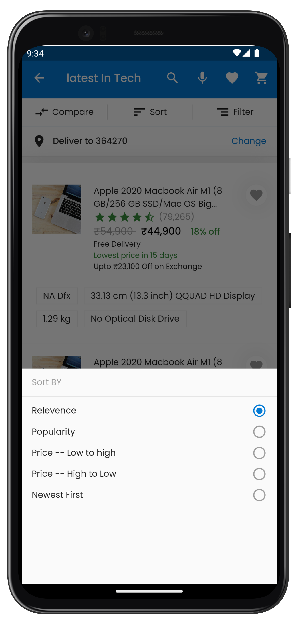Tap the back arrow icon

pyautogui.click(x=39, y=78)
